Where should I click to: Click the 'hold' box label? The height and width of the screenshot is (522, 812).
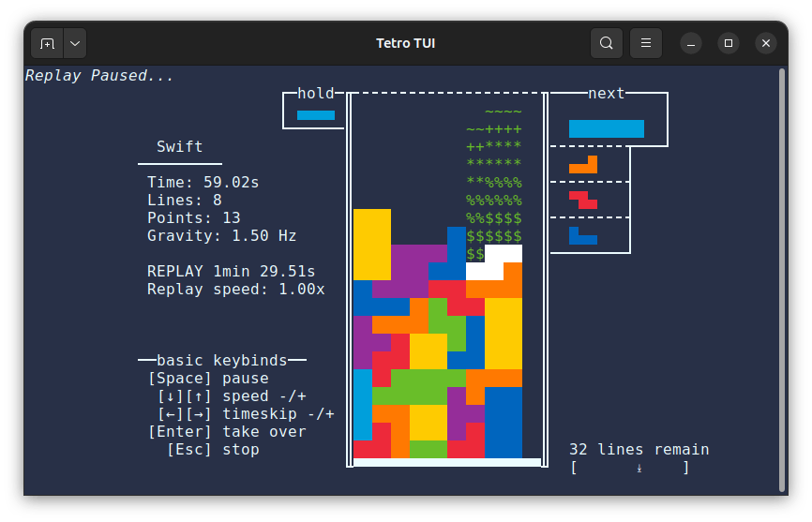[x=316, y=93]
